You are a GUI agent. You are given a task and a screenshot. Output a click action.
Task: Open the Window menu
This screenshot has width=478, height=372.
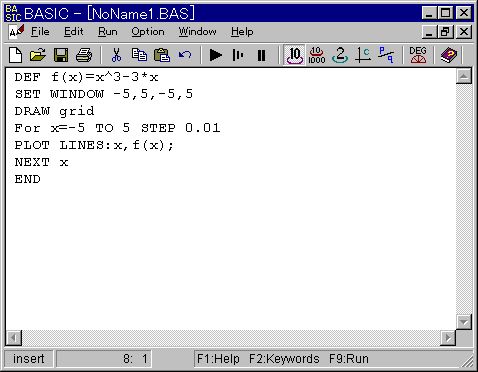point(197,32)
